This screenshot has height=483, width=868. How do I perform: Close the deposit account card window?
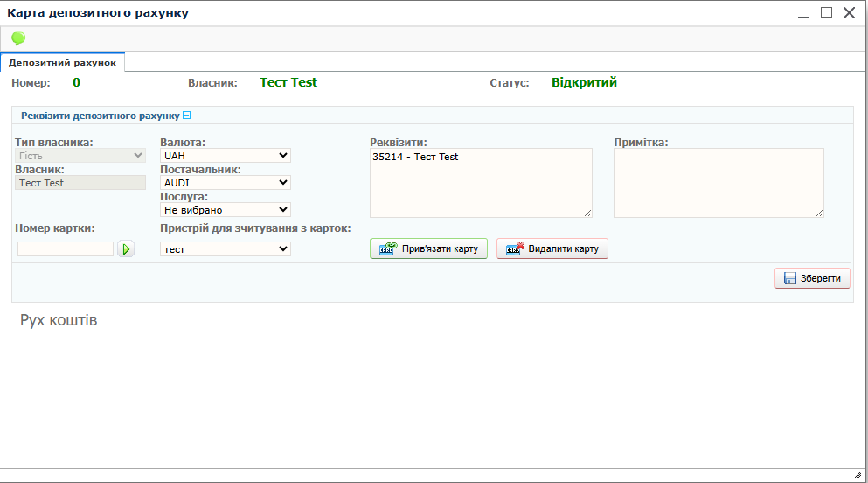849,13
